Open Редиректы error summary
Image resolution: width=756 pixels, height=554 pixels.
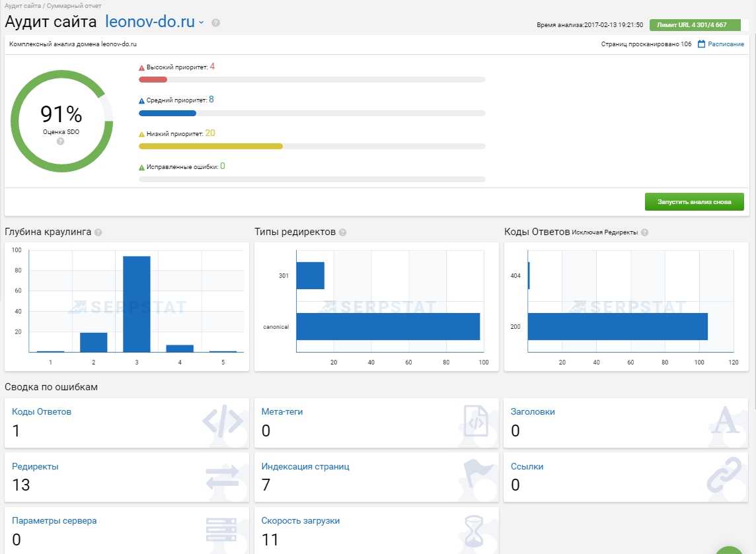(x=35, y=466)
